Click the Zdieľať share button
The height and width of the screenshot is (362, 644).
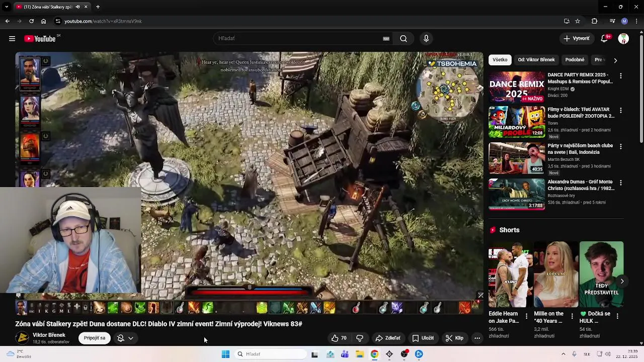click(388, 338)
